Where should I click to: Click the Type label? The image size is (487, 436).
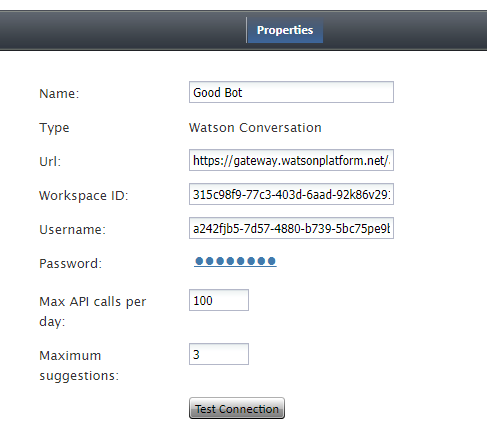click(x=54, y=128)
